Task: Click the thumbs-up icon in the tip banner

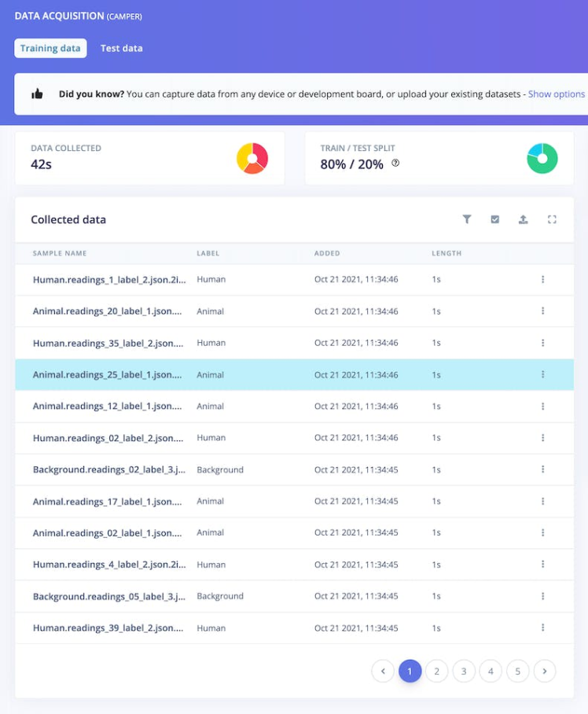Action: tap(37, 94)
